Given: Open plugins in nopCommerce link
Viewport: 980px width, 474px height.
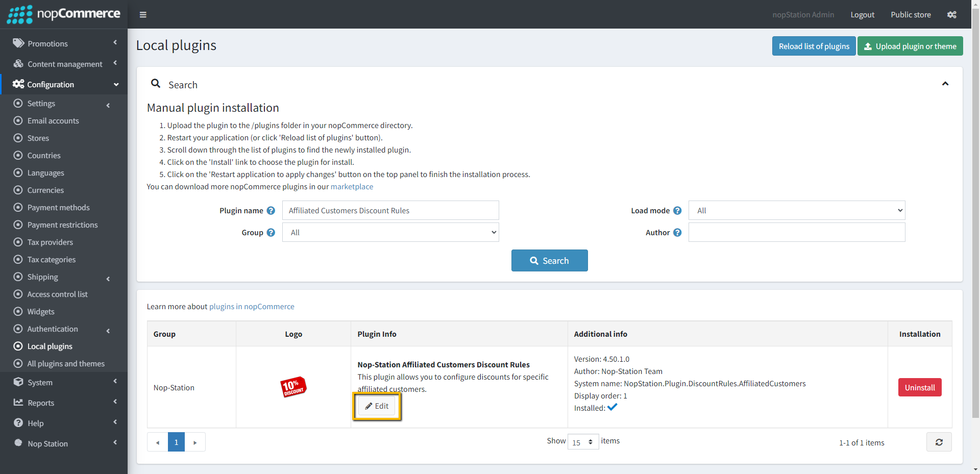Looking at the screenshot, I should 252,307.
